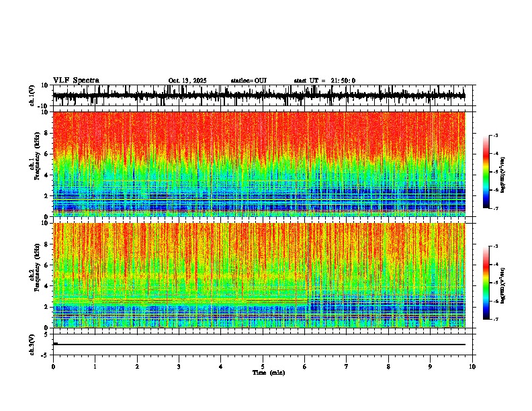Click the "ch.3(V)" axis label

32,345
